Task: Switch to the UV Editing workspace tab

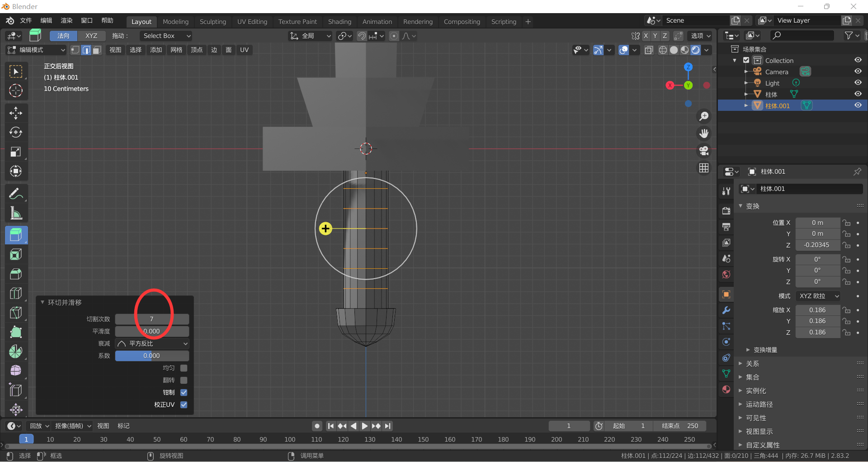Action: pos(252,22)
